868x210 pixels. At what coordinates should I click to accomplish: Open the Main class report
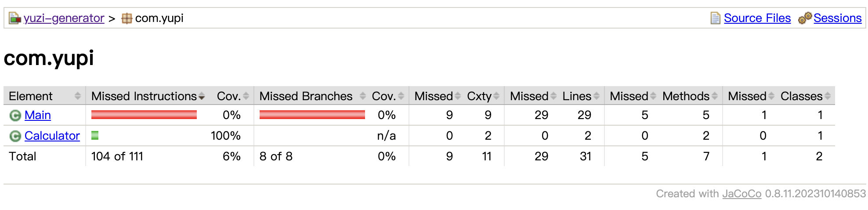(38, 115)
